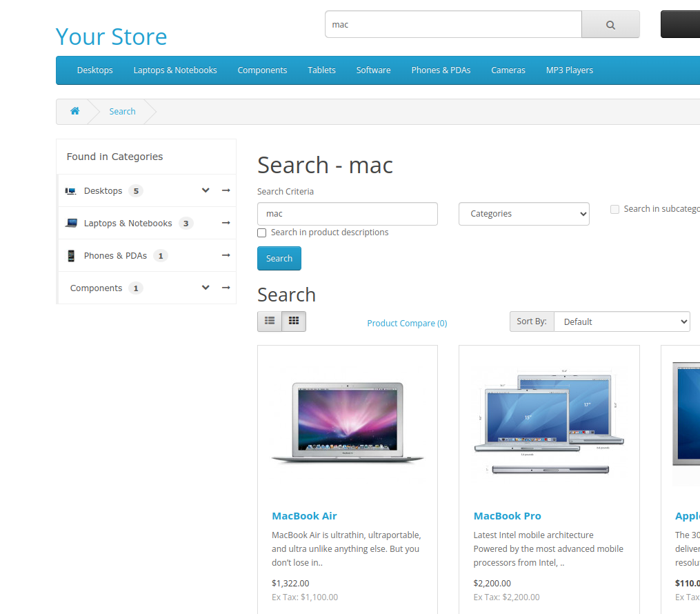700x614 pixels.
Task: Follow the arrow next to Desktops category
Action: (226, 190)
